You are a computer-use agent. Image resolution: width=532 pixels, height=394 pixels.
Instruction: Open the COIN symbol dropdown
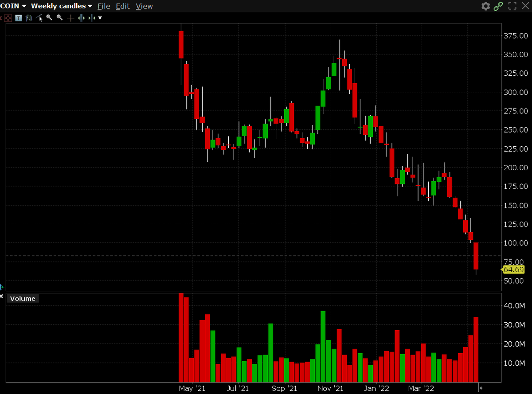14,6
